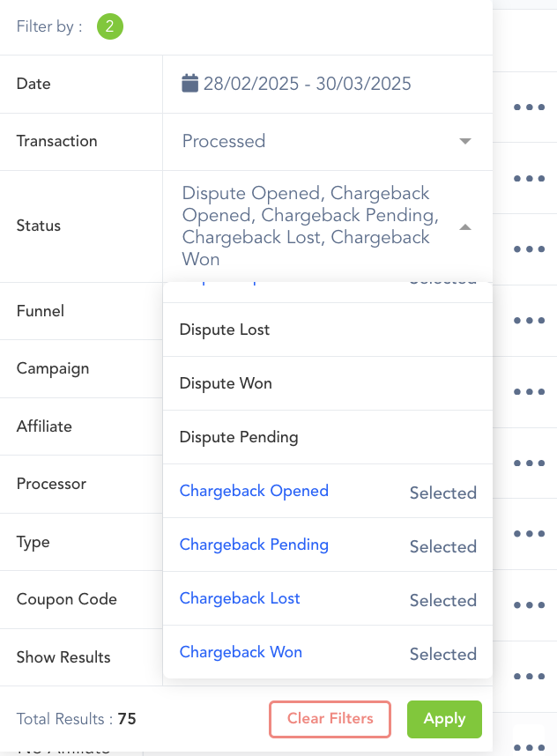557x756 pixels.
Task: Open three-dot menu beside the Date row
Action: pos(529,107)
